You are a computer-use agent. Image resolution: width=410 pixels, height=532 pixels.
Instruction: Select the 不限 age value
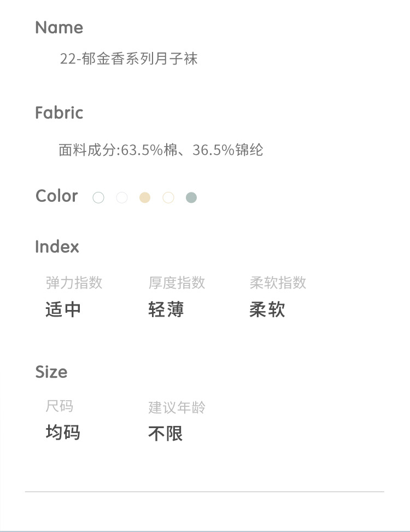(165, 434)
